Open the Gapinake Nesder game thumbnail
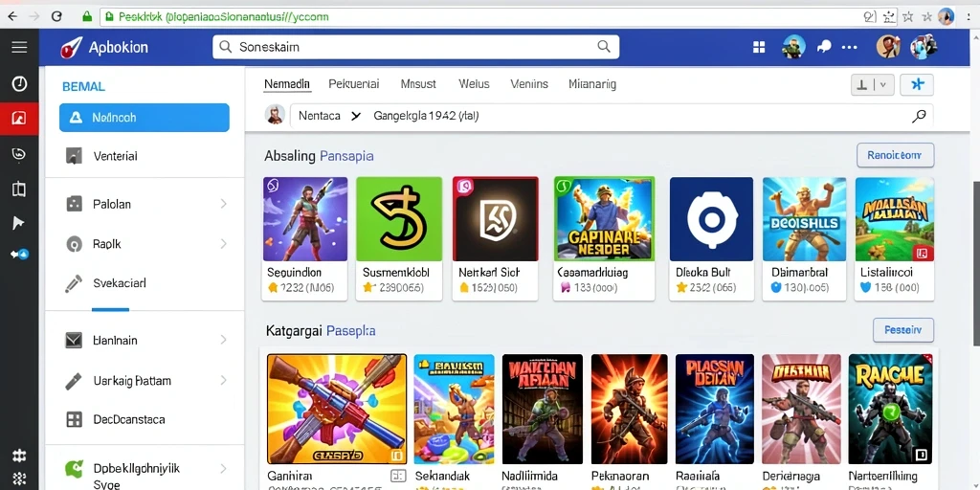This screenshot has width=980, height=490. 604,219
